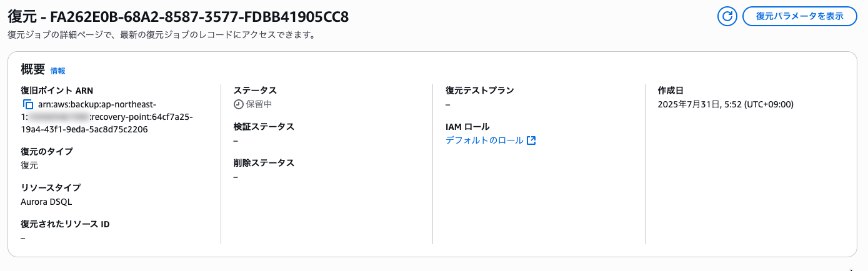Image resolution: width=868 pixels, height=271 pixels.
Task: Click the 検証ステータス label
Action: click(264, 127)
